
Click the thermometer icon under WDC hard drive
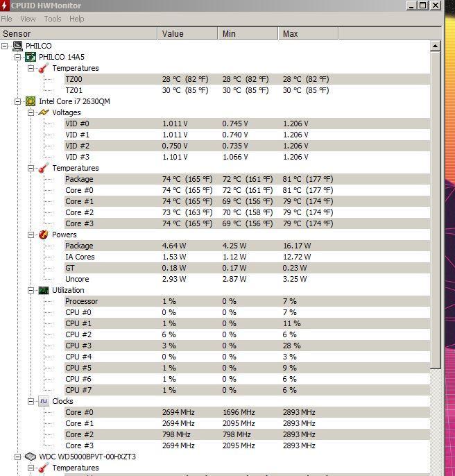tap(44, 468)
